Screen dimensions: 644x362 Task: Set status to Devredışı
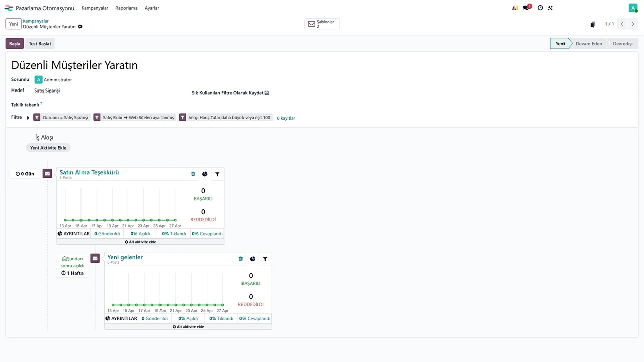point(622,44)
